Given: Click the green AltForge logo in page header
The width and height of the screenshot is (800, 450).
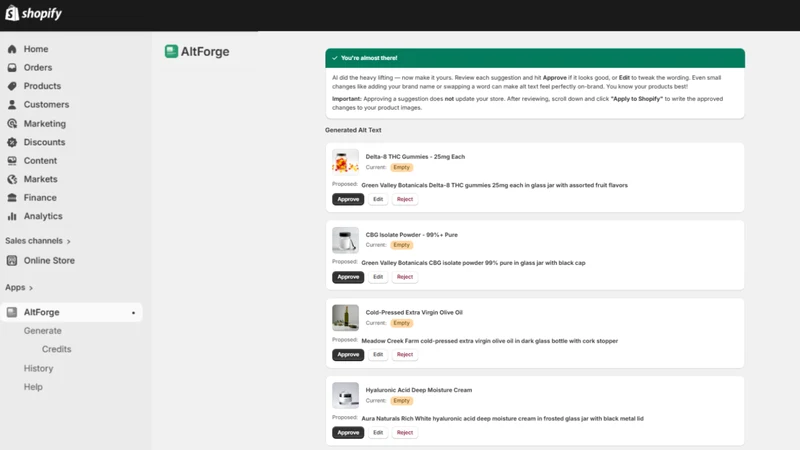Looking at the screenshot, I should 171,51.
